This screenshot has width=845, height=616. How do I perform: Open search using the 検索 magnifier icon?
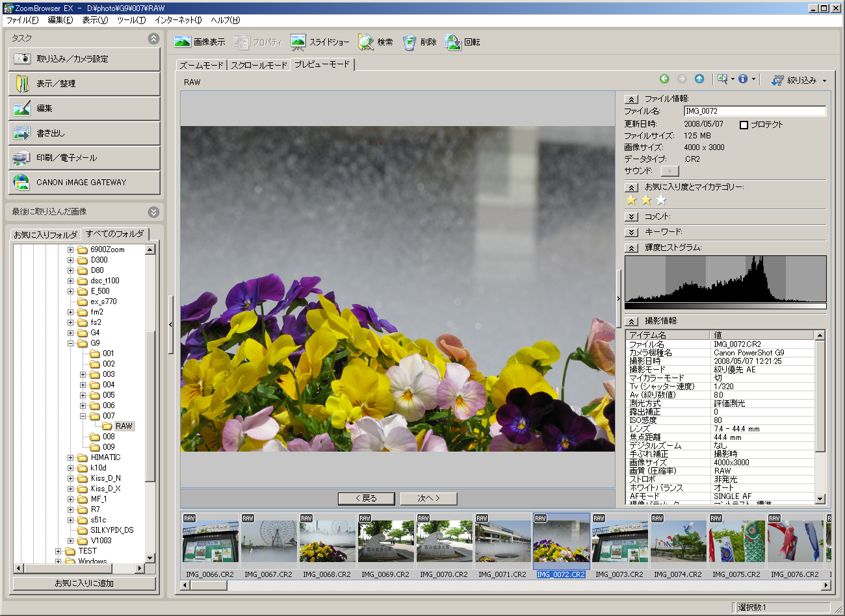point(365,42)
